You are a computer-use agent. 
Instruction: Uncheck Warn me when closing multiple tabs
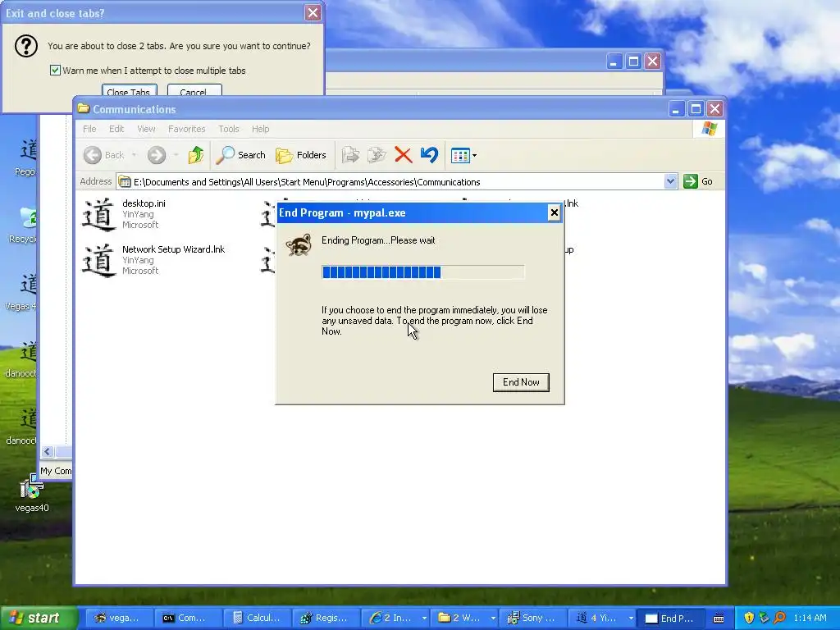55,71
